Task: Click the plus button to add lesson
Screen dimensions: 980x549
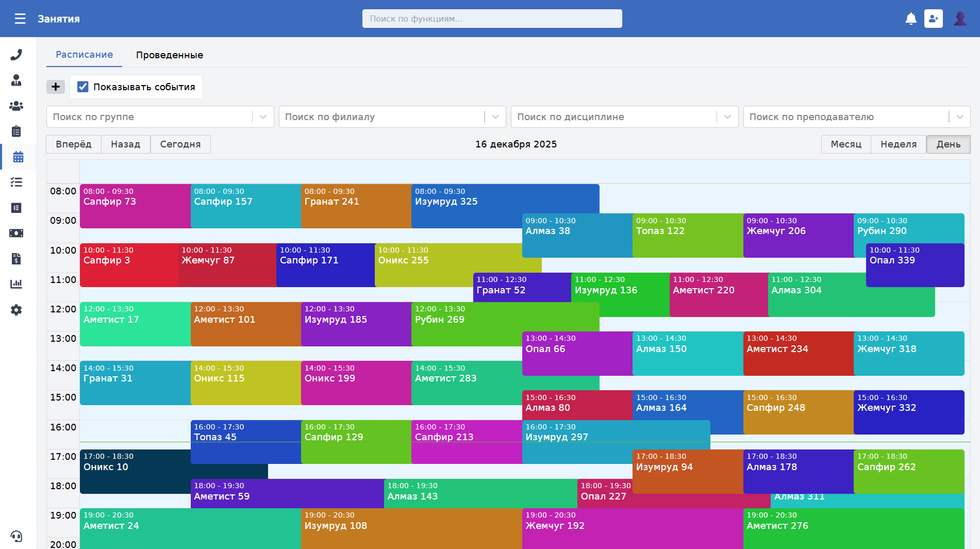Action: 56,87
